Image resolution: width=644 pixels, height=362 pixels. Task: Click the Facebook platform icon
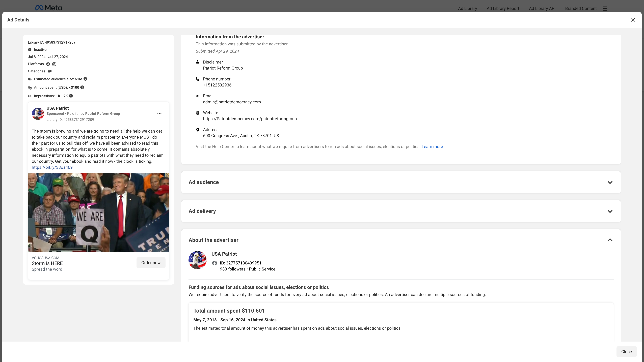(x=48, y=64)
